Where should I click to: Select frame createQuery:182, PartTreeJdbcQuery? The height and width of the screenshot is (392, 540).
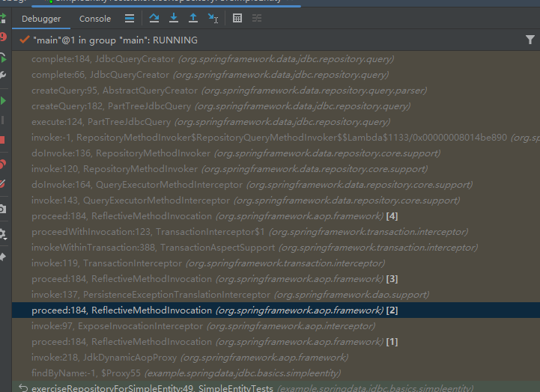pos(276,106)
